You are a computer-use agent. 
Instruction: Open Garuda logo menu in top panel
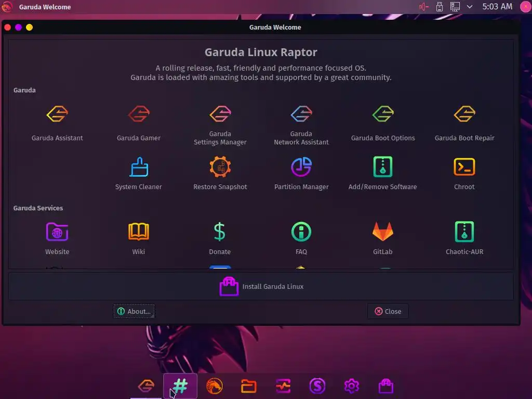coord(6,7)
